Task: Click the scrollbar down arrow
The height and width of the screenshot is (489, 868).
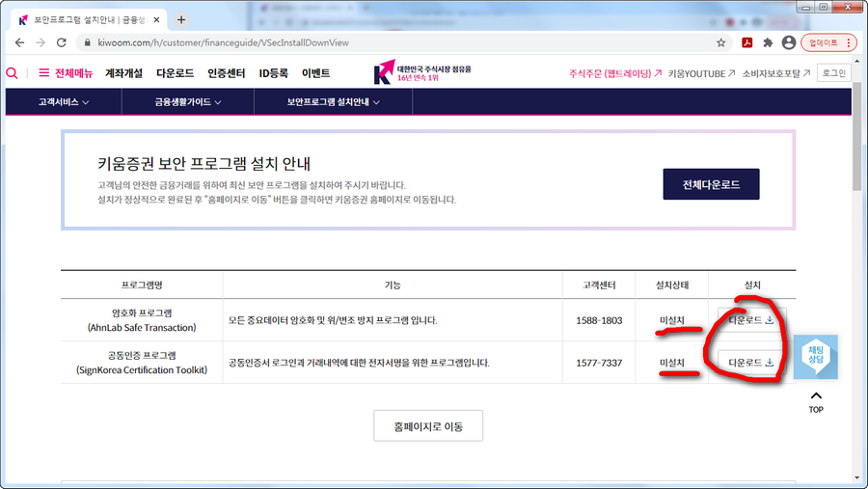Action: coord(857,477)
